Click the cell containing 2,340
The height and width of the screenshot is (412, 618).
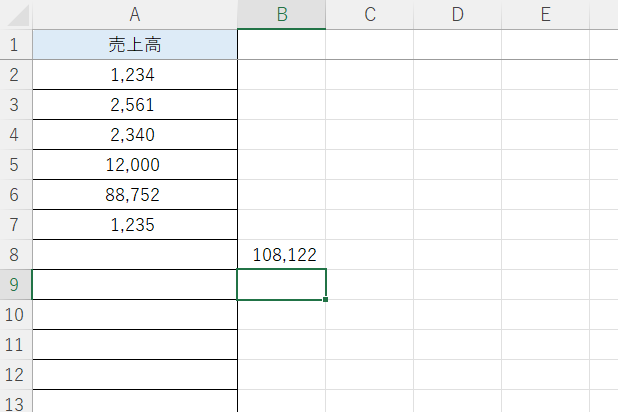(x=135, y=135)
